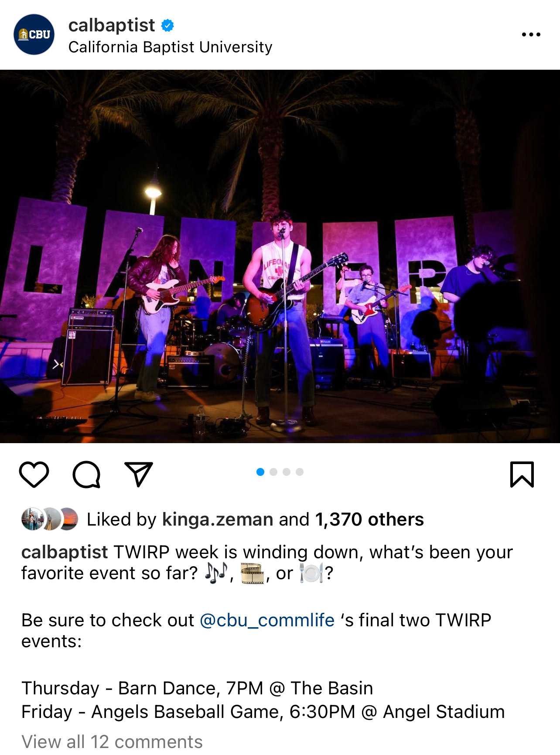The width and height of the screenshot is (560, 755).
Task: Open kinga.zeman's profile from likes
Action: (218, 519)
